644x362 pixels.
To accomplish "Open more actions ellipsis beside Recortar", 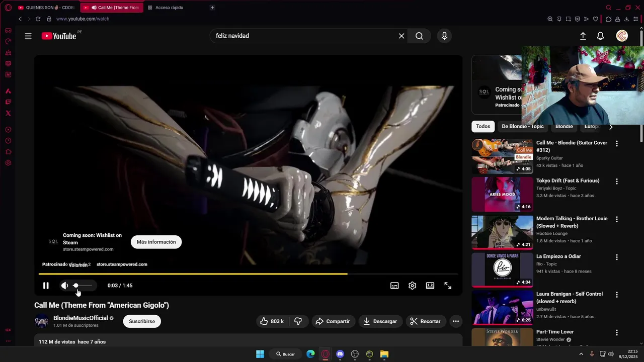I will (456, 321).
